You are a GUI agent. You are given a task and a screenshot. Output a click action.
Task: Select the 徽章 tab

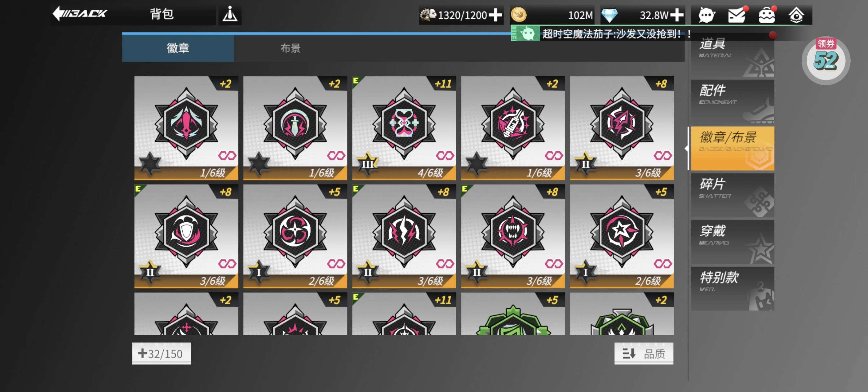click(x=178, y=48)
